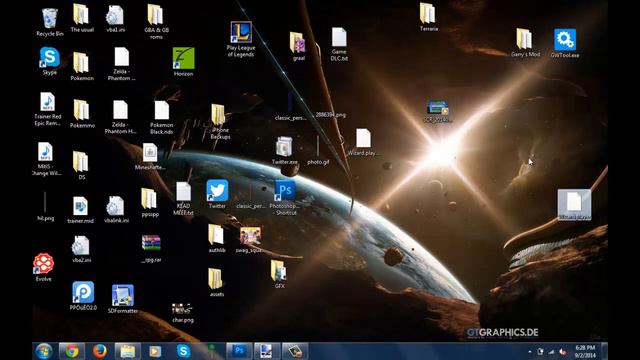Launch the SDFormatter shortcut

pos(123,299)
